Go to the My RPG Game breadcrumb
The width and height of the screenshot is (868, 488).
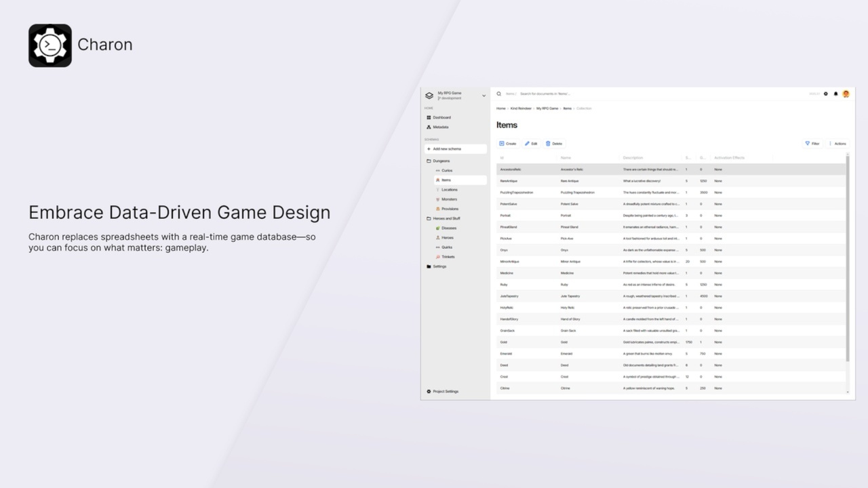click(x=547, y=108)
